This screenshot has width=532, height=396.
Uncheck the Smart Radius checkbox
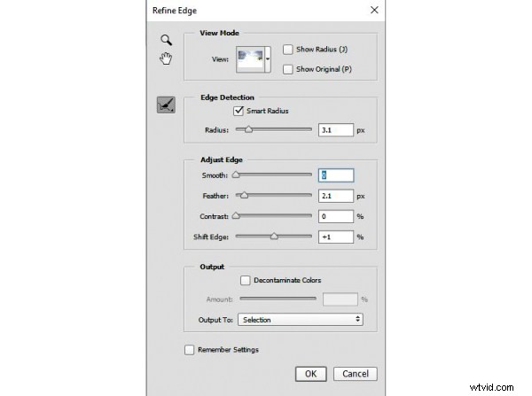pos(239,111)
